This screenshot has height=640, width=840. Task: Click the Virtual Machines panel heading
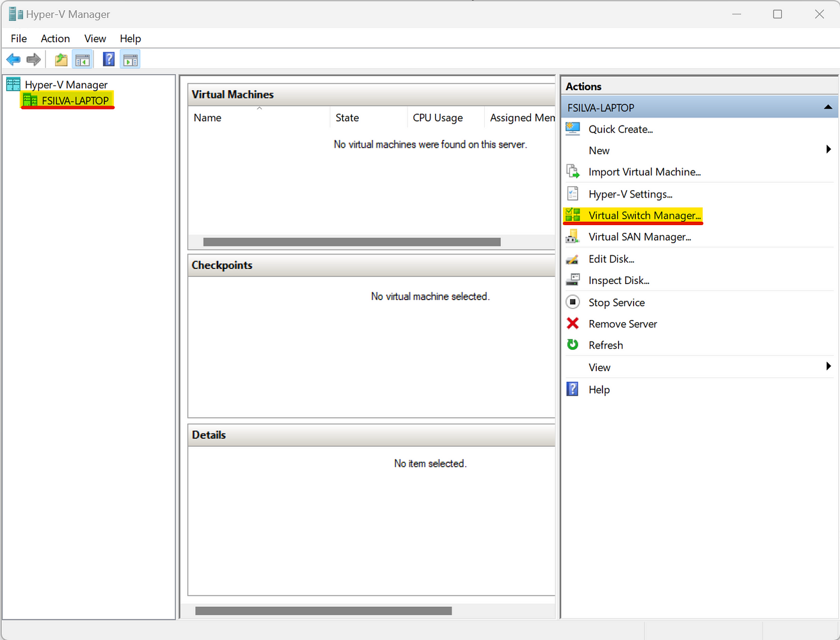[233, 94]
